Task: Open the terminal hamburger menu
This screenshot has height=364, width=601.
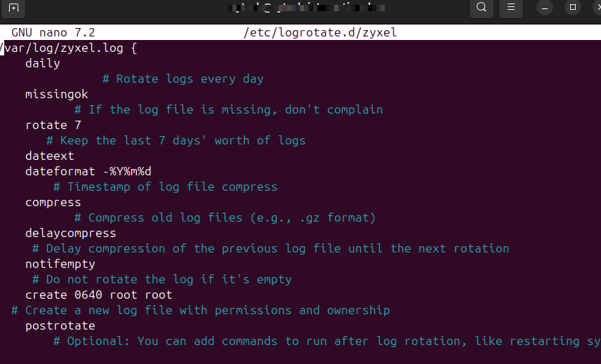Action: (511, 8)
